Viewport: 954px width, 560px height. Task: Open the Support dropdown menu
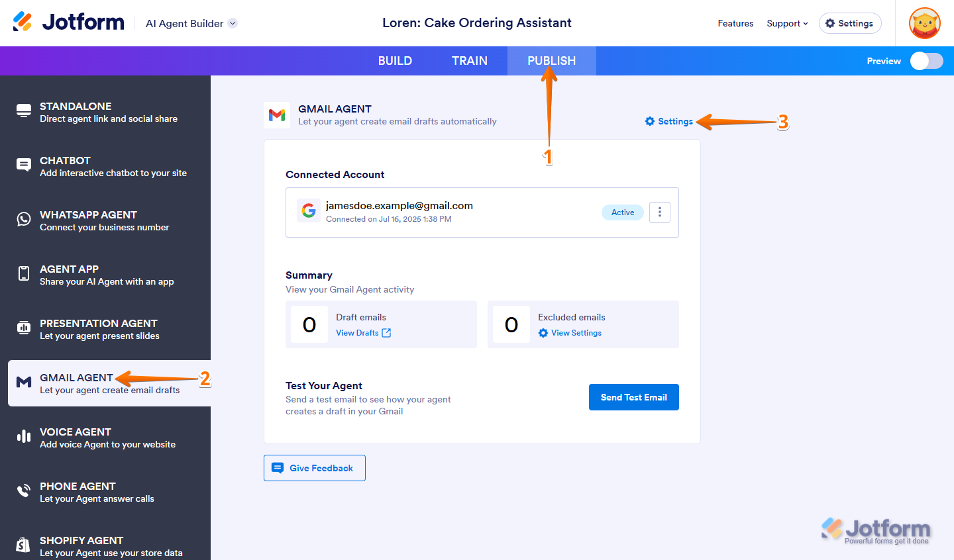[787, 23]
